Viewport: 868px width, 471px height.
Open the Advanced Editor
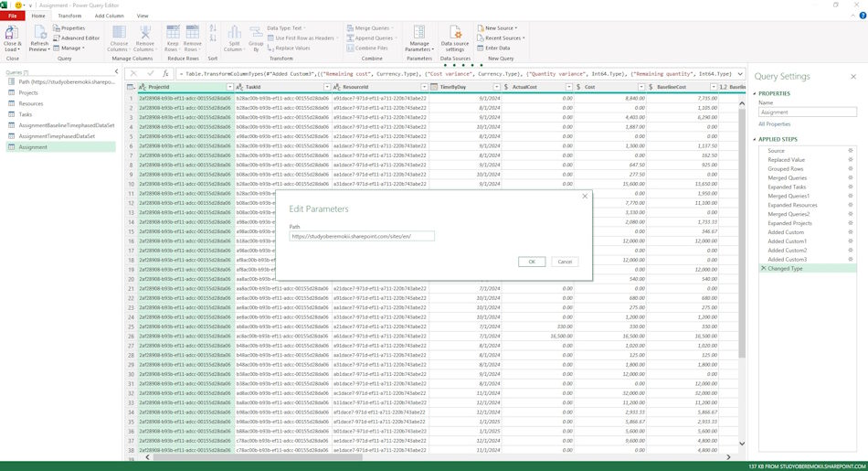pos(77,38)
